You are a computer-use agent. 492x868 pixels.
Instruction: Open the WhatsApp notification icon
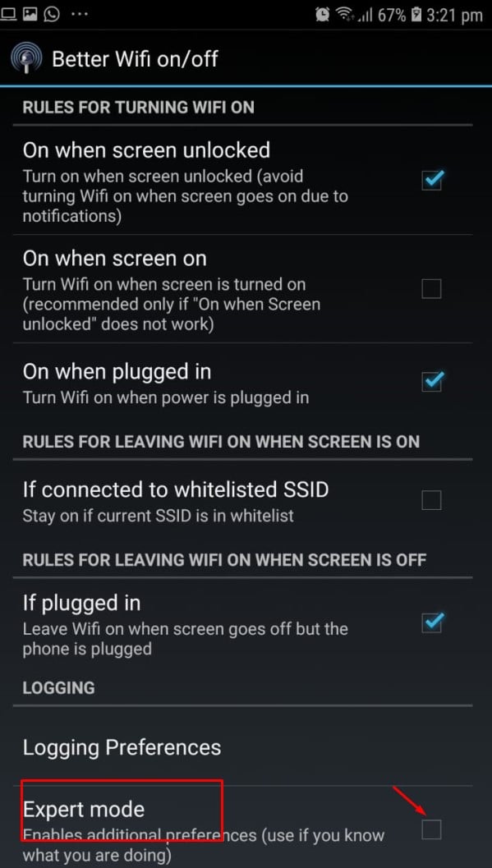click(x=52, y=13)
